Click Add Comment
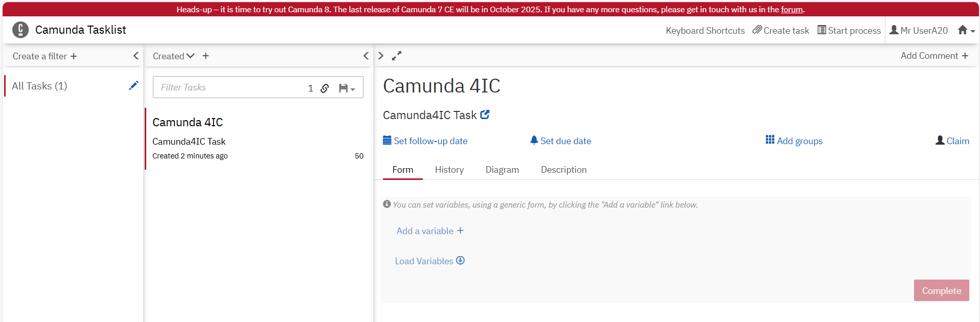The width and height of the screenshot is (980, 322). [x=934, y=56]
